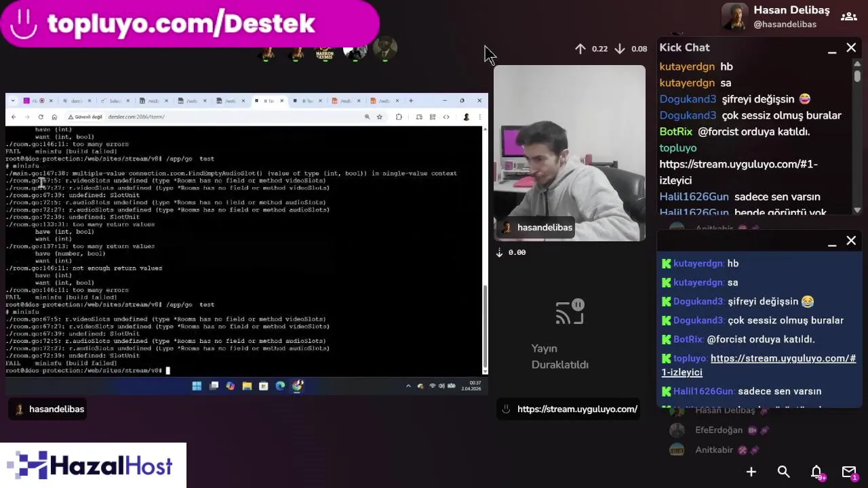
Task: Click the taskbar volume icon
Action: pyautogui.click(x=441, y=386)
